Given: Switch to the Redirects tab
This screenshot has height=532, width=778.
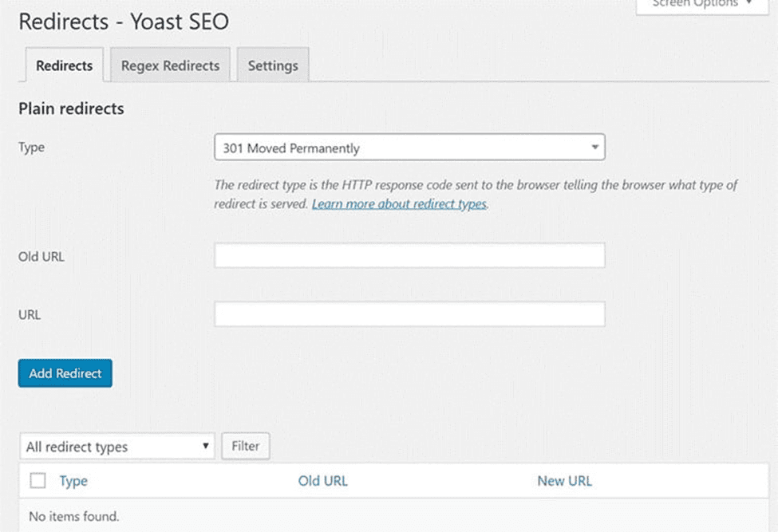Looking at the screenshot, I should click(x=65, y=65).
